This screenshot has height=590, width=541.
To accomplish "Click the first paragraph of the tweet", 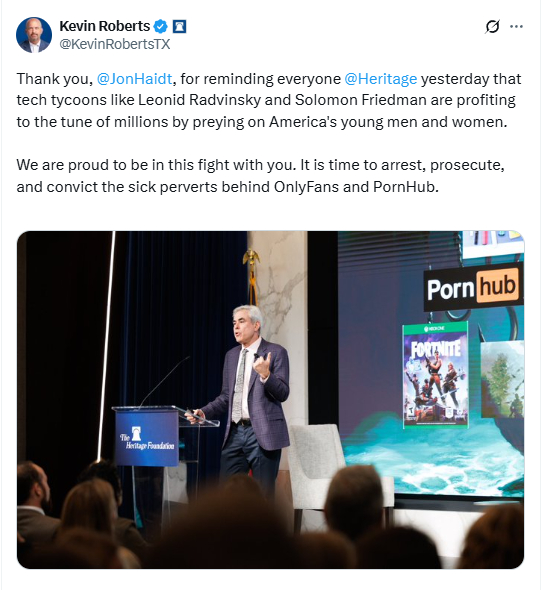I will tap(269, 100).
